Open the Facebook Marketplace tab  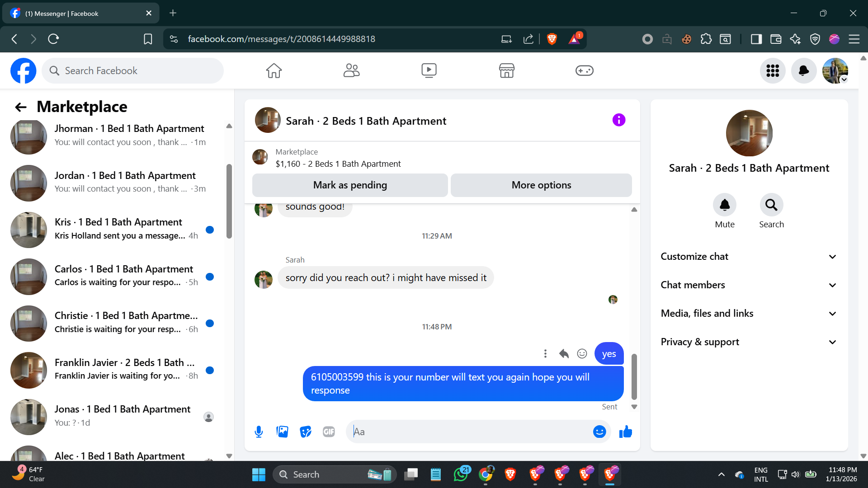pyautogui.click(x=506, y=70)
